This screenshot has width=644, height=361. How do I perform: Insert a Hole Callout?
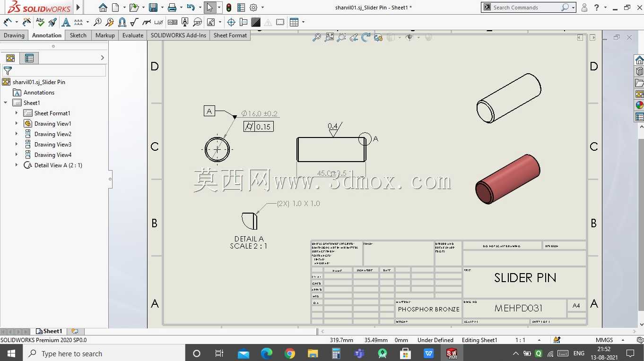point(159,22)
